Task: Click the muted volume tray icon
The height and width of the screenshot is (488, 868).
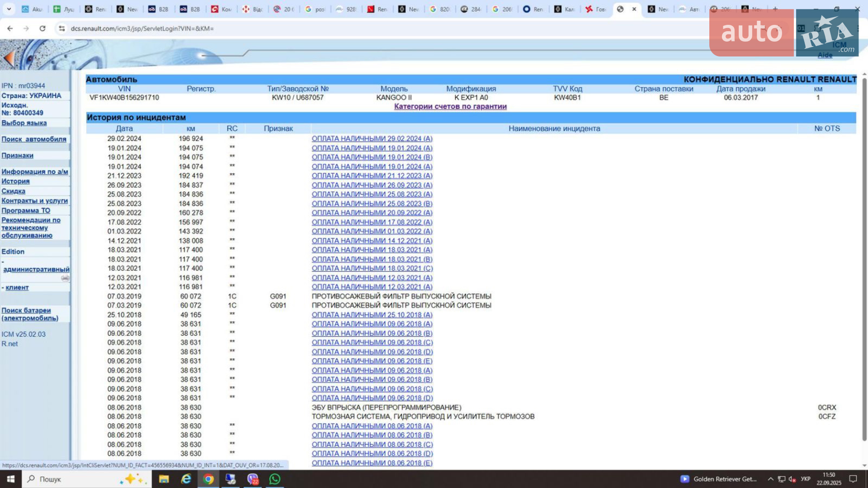Action: point(792,479)
